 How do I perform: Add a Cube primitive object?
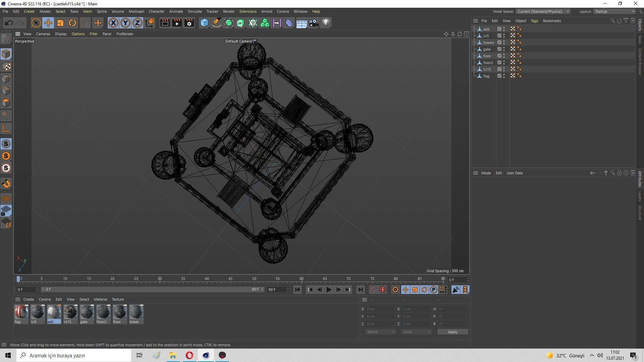pos(204,23)
